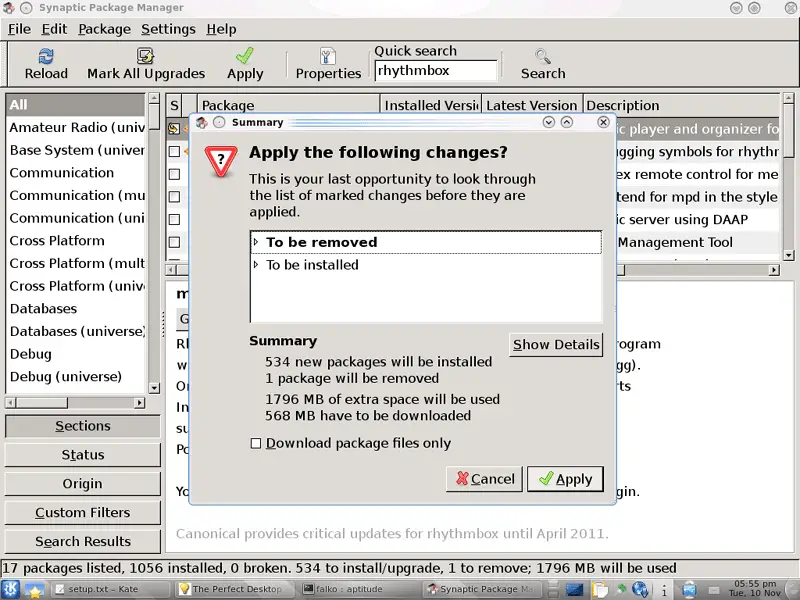Click the up arrow of the sections list scrollbar
The image size is (800, 600).
point(154,97)
